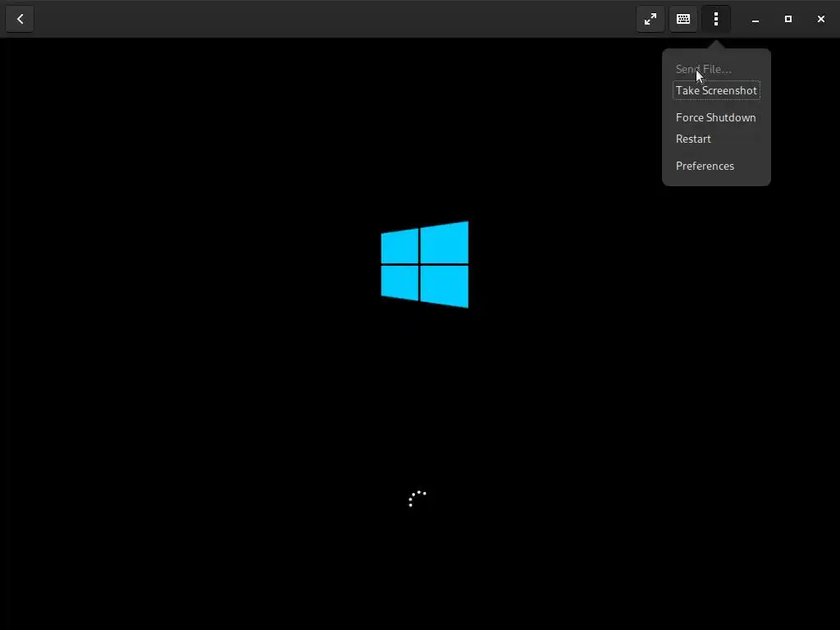The height and width of the screenshot is (630, 840).
Task: Enter fullscreen mode with the expand icon
Action: pos(651,20)
